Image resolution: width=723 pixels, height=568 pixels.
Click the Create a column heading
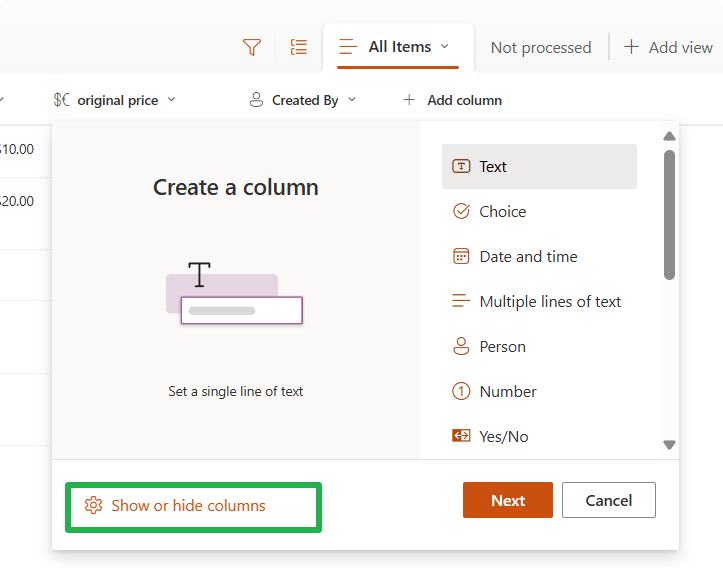(x=236, y=187)
